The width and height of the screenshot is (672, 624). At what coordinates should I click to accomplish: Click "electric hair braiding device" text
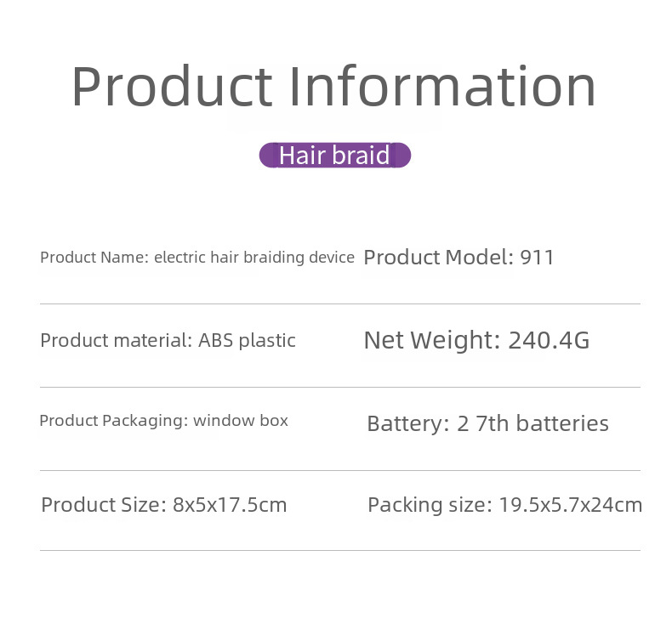click(253, 258)
